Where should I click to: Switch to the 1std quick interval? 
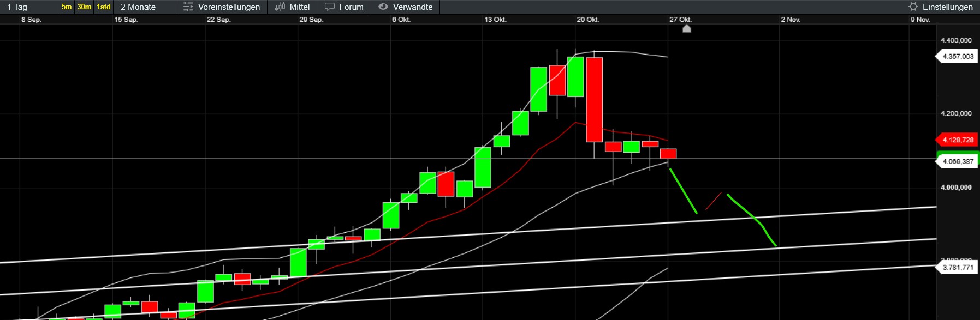tap(103, 7)
